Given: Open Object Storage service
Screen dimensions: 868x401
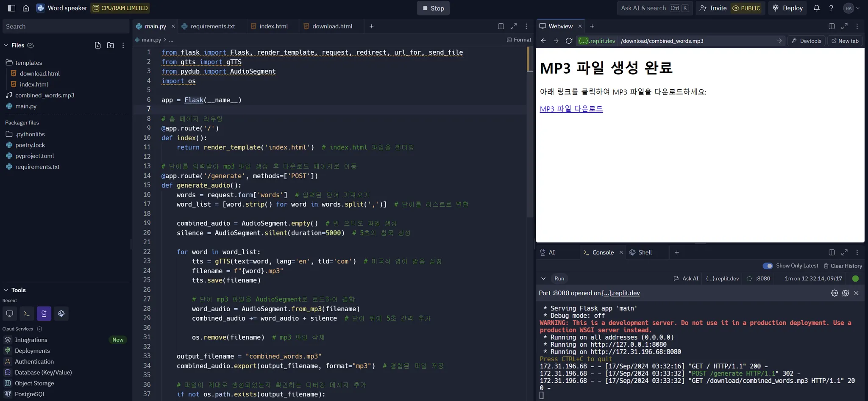Looking at the screenshot, I should point(34,383).
